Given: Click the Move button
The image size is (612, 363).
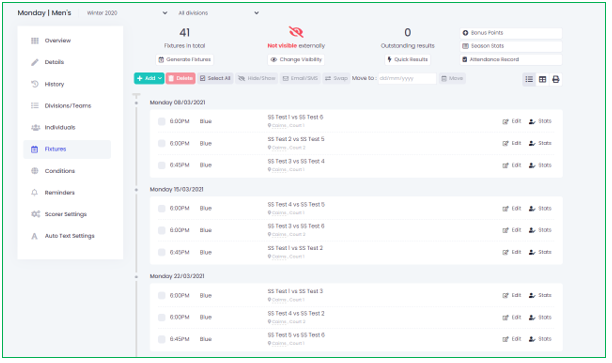Looking at the screenshot, I should [x=452, y=78].
